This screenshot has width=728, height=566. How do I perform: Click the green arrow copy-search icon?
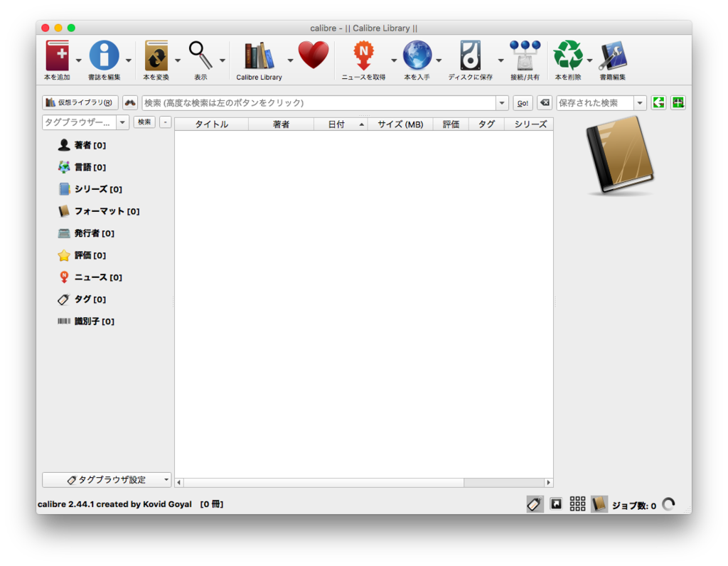point(658,102)
